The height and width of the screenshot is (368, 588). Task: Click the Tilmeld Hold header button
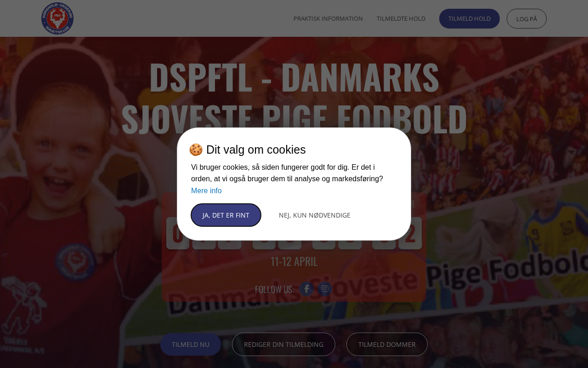click(469, 18)
